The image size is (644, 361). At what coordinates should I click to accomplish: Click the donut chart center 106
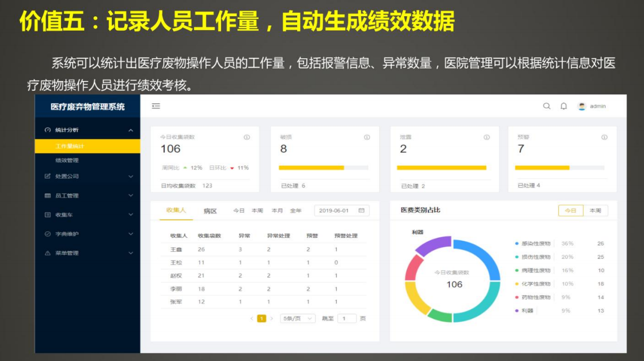(x=454, y=284)
